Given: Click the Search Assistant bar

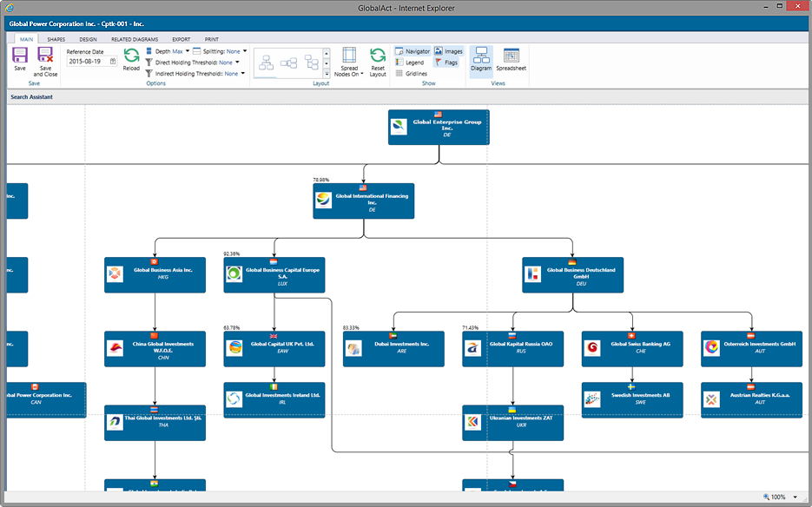Looking at the screenshot, I should (406, 97).
